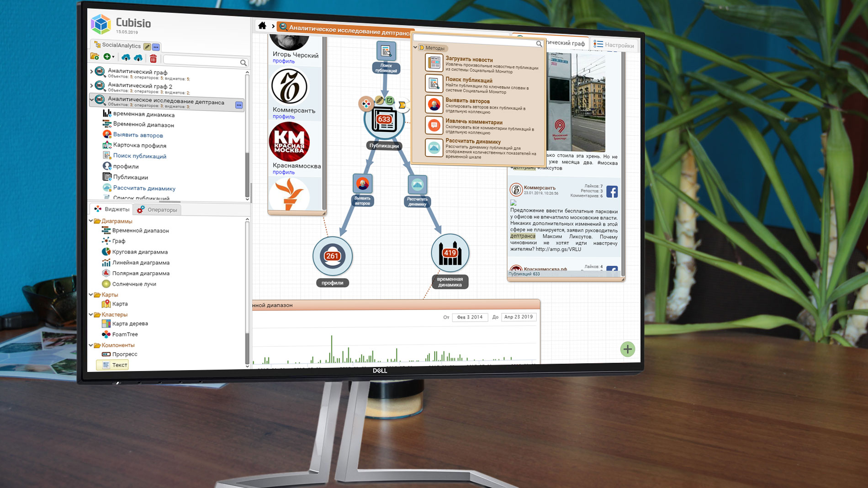This screenshot has height=488, width=868.
Task: Click the профили 261 graph node
Action: [333, 256]
